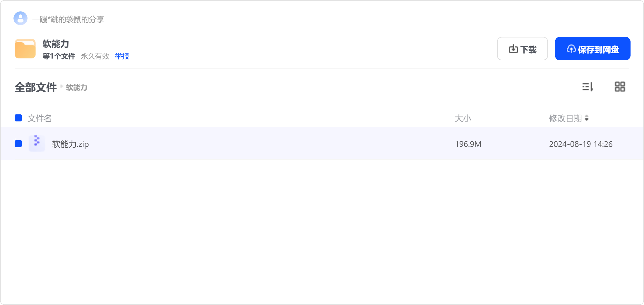The width and height of the screenshot is (644, 305).
Task: Click the 修改日期 column header
Action: (x=565, y=118)
